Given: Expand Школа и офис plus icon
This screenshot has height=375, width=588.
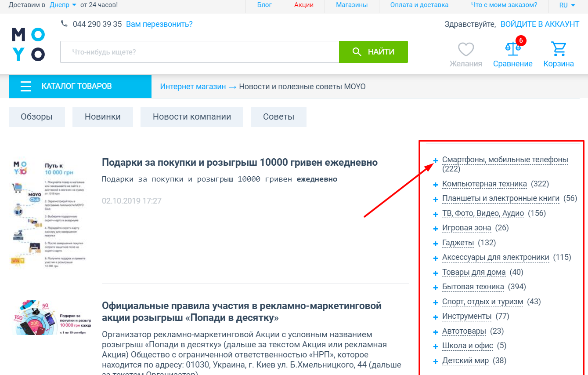Looking at the screenshot, I should (436, 346).
